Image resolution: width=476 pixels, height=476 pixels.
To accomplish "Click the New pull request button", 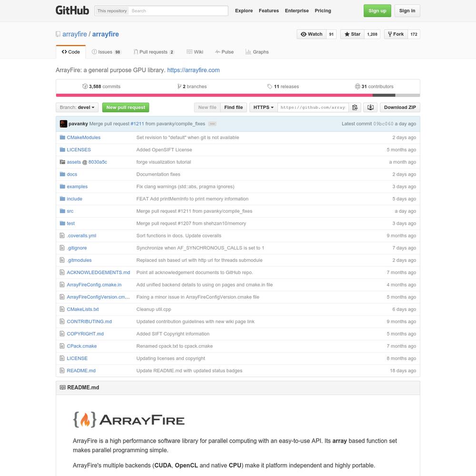I will [126, 108].
